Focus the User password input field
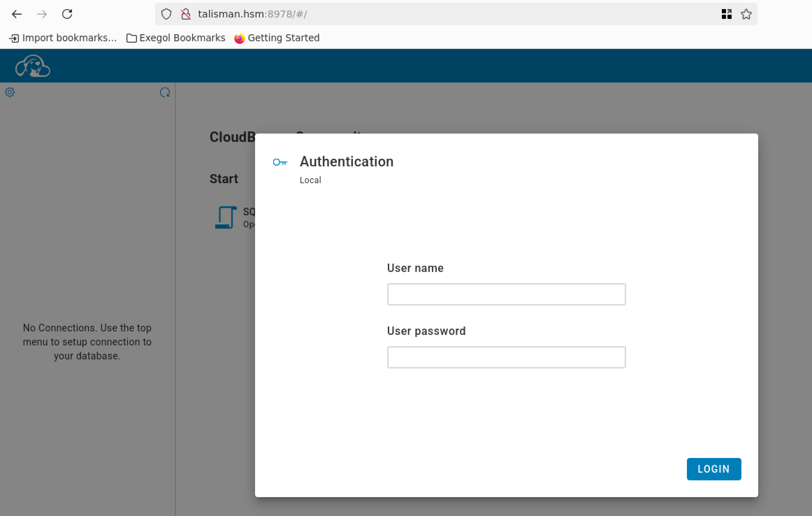 [x=506, y=357]
